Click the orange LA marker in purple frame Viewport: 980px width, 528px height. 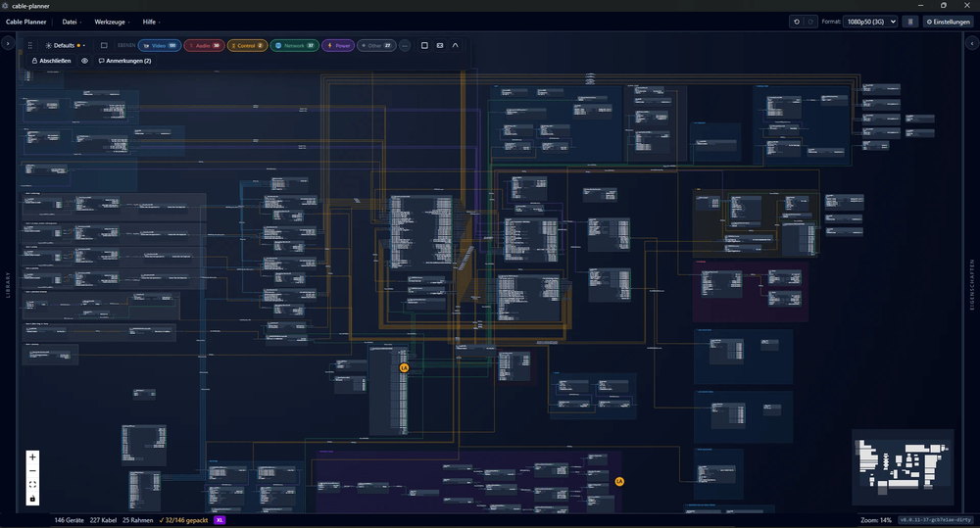point(619,482)
